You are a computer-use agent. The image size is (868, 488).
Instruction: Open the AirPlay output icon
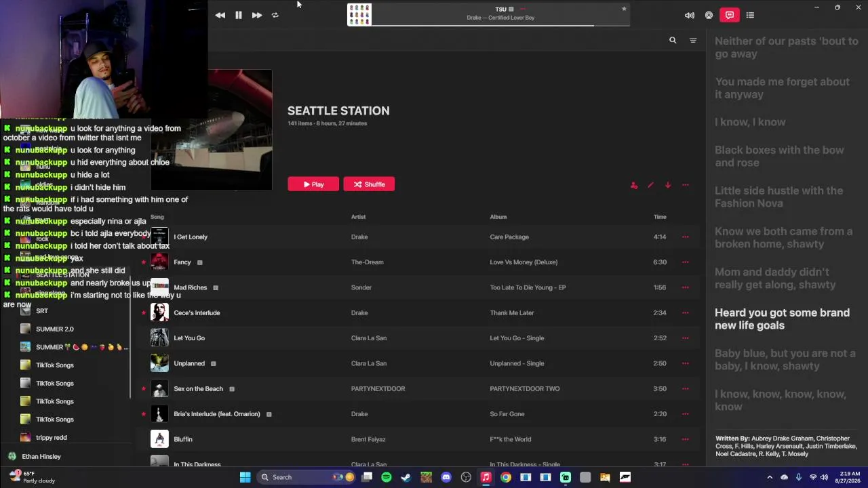709,15
